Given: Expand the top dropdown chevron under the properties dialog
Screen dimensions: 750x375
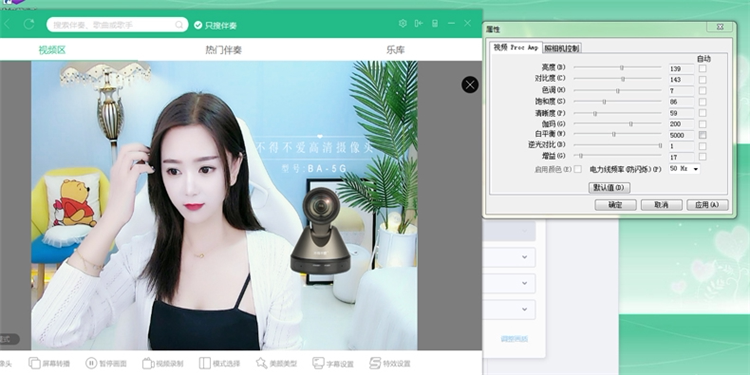Looking at the screenshot, I should click(x=524, y=232).
